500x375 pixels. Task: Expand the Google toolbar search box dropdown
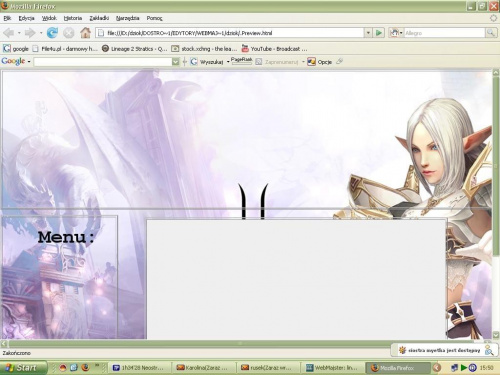coord(176,62)
